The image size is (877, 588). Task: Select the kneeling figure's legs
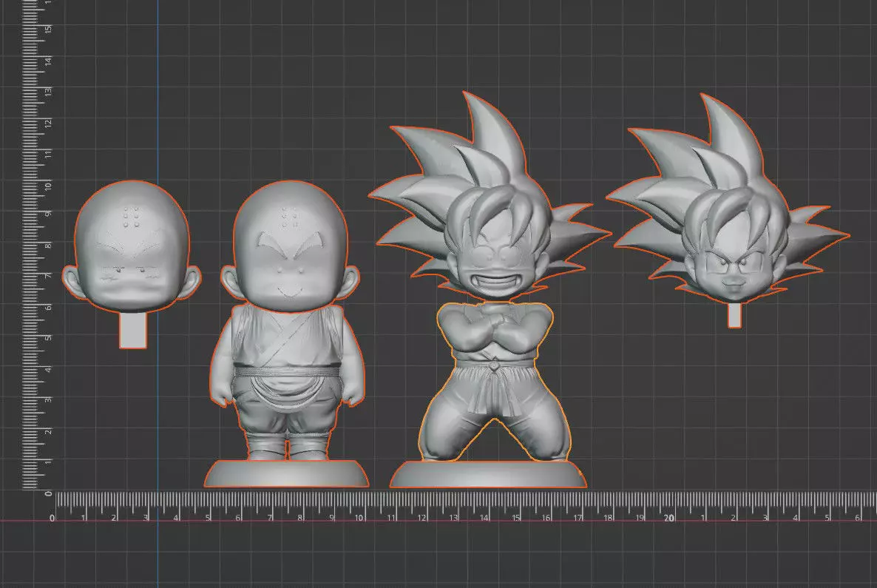tap(495, 414)
